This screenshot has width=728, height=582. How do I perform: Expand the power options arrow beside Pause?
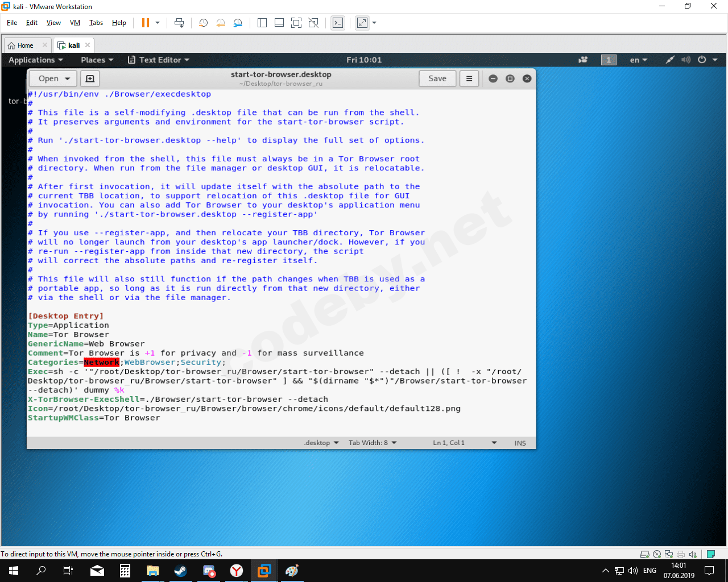click(x=158, y=23)
